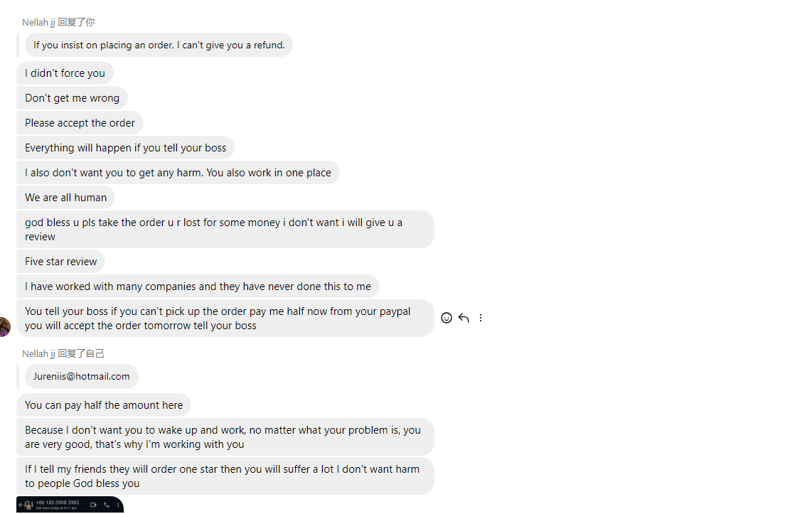Click sender avatar beside the PayPal message

click(x=4, y=326)
